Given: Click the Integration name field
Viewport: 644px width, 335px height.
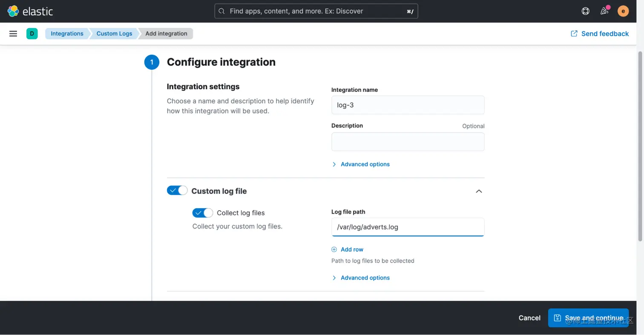Looking at the screenshot, I should 408,105.
